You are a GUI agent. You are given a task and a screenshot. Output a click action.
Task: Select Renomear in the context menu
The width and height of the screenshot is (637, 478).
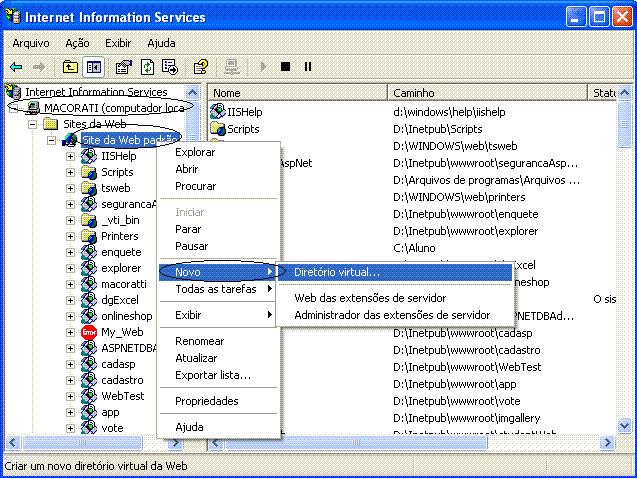219,341
